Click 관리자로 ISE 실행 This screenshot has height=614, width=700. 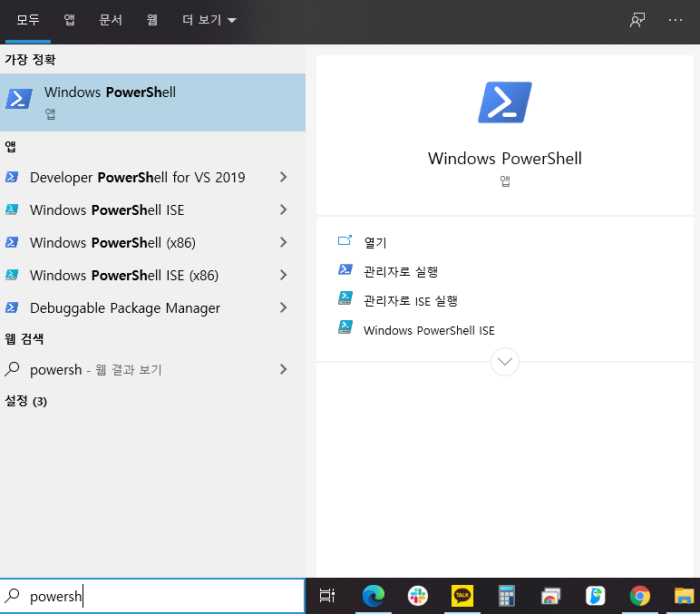411,301
